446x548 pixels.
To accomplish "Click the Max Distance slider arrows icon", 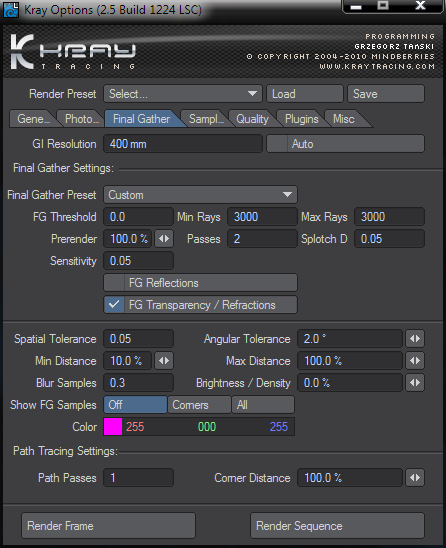I will click(415, 361).
